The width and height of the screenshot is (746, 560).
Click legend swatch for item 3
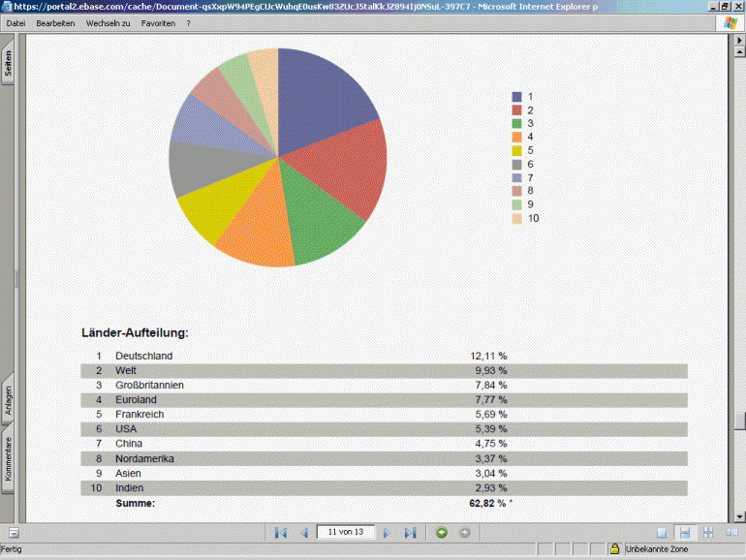516,124
